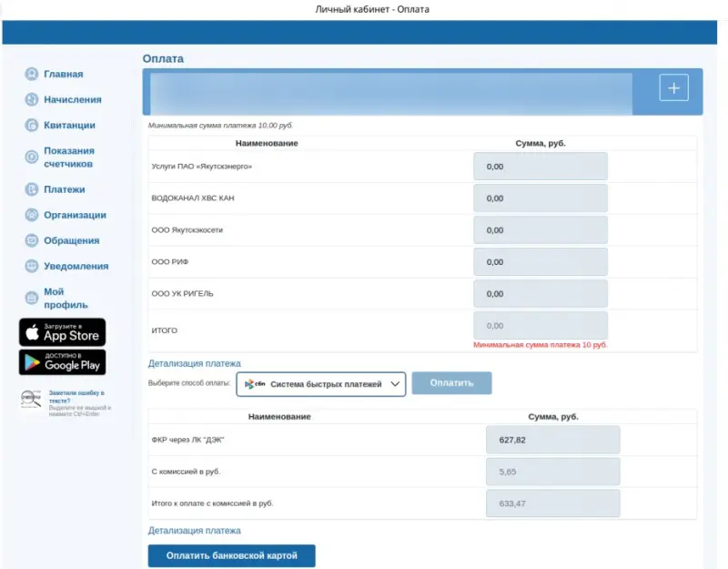Image resolution: width=728 pixels, height=569 pixels.
Task: Switch to Платежи section
Action: click(64, 189)
